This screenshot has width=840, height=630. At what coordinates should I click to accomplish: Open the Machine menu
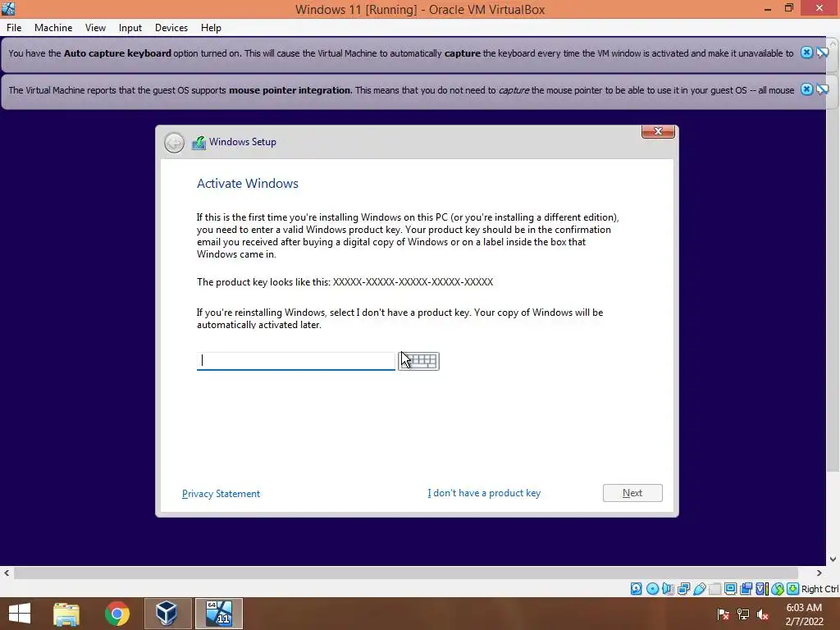click(x=53, y=28)
